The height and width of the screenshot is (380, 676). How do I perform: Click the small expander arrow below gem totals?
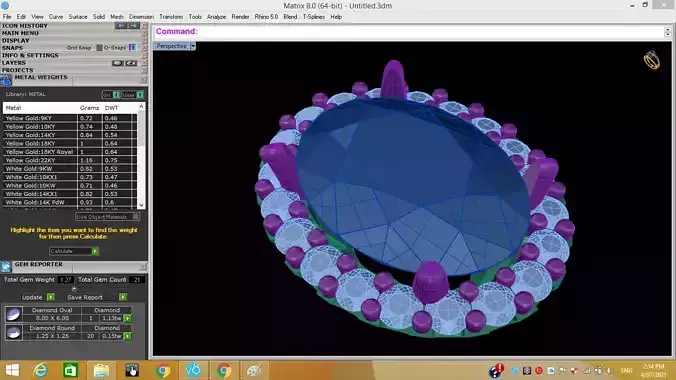(74, 288)
